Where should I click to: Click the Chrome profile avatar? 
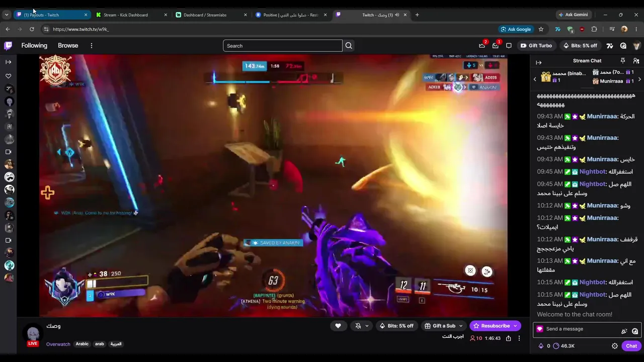click(x=624, y=29)
